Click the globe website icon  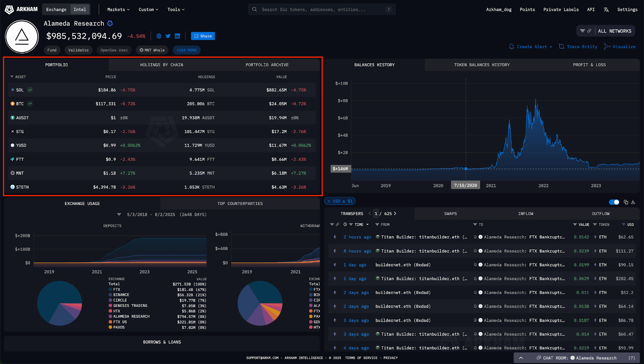[x=159, y=36]
